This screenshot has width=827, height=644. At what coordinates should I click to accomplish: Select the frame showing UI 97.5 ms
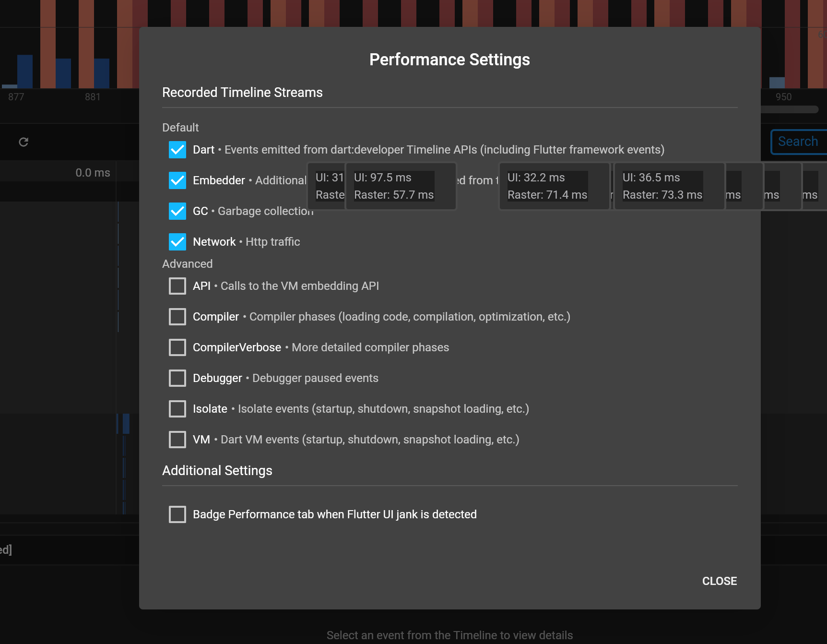point(401,186)
